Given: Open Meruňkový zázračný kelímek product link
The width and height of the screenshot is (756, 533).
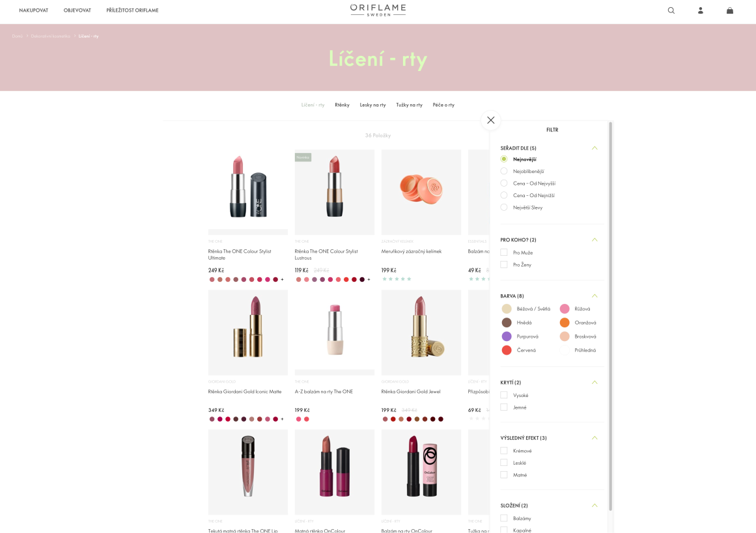Looking at the screenshot, I should pyautogui.click(x=412, y=251).
